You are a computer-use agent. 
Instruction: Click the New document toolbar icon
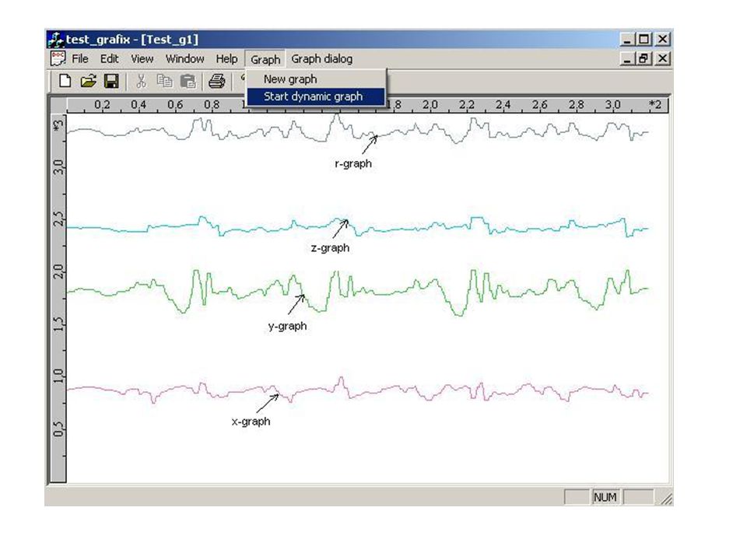(65, 81)
